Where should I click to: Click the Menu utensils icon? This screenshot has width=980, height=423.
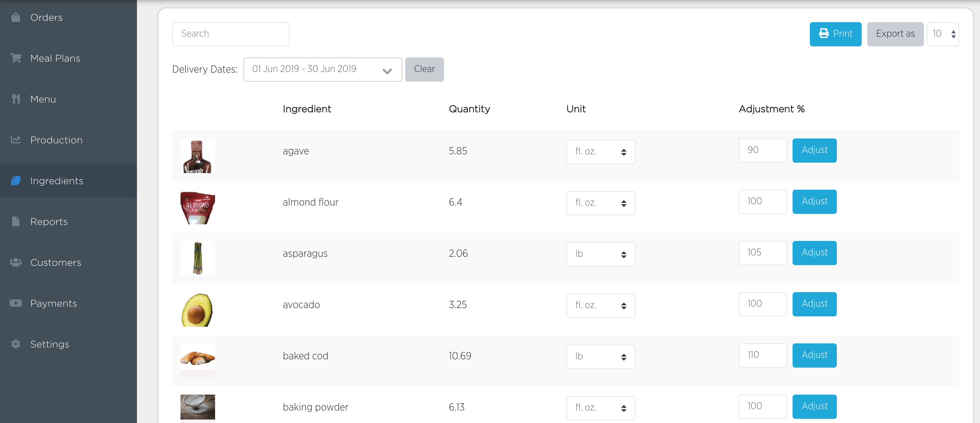(16, 99)
